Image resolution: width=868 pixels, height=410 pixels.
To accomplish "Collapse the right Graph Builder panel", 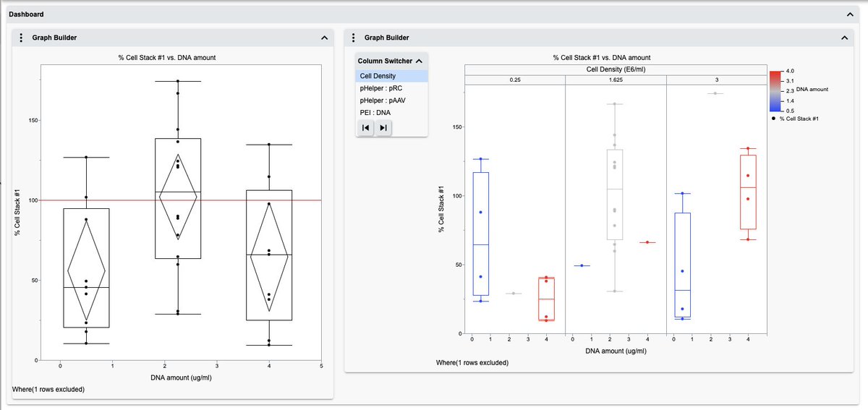I will [x=843, y=38].
